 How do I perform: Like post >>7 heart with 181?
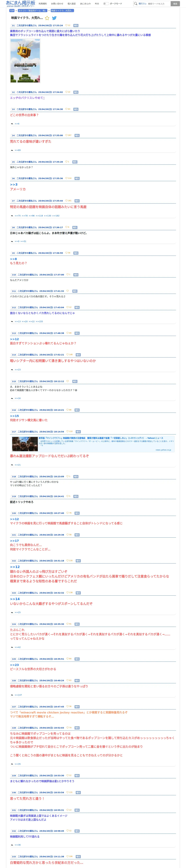(66, 201)
